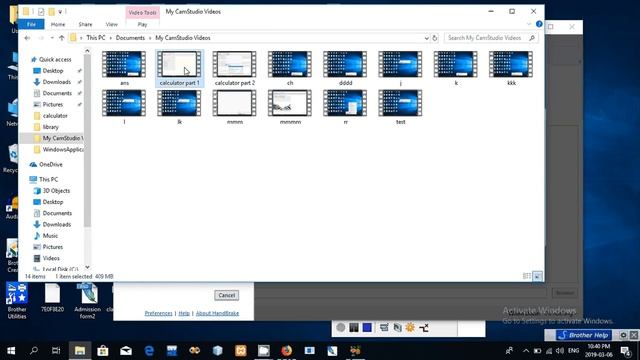Expand the ribbon with the chevron
The width and height of the screenshot is (640, 360).
point(529,24)
